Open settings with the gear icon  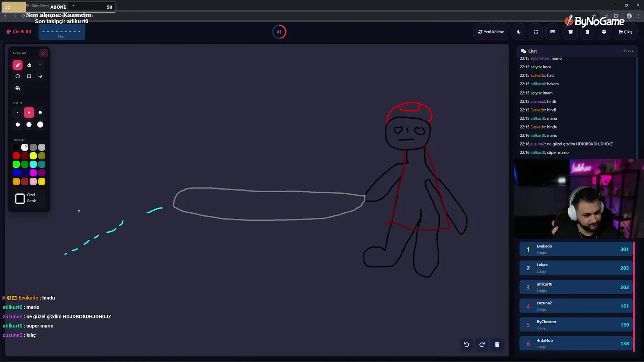(604, 32)
